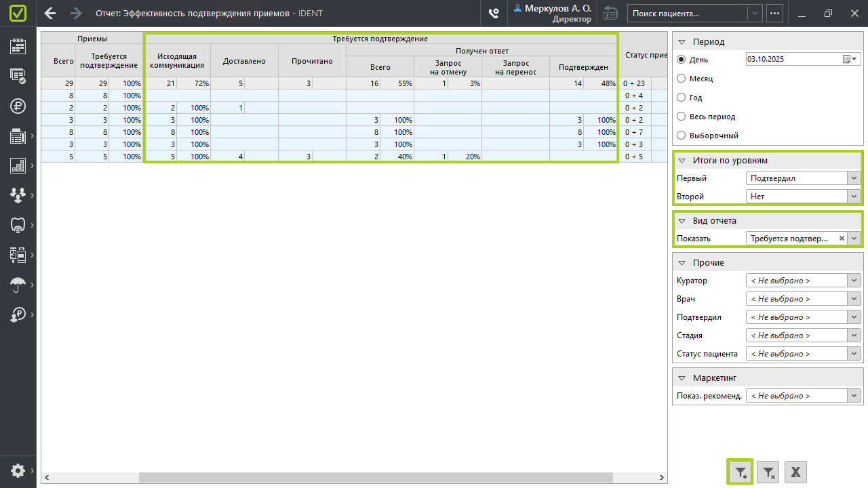Screen dimensions: 868x488
Task: Select the Год period option
Action: [x=682, y=98]
